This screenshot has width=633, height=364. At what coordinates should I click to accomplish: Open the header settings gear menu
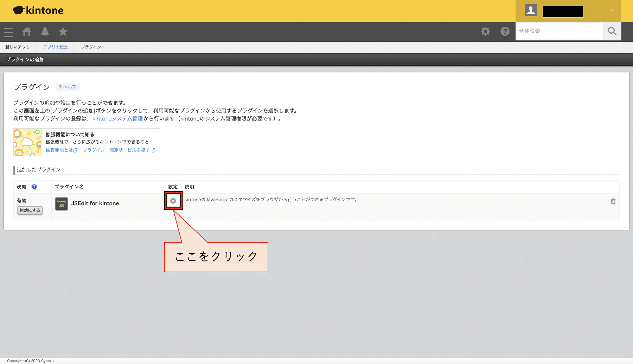pyautogui.click(x=485, y=31)
